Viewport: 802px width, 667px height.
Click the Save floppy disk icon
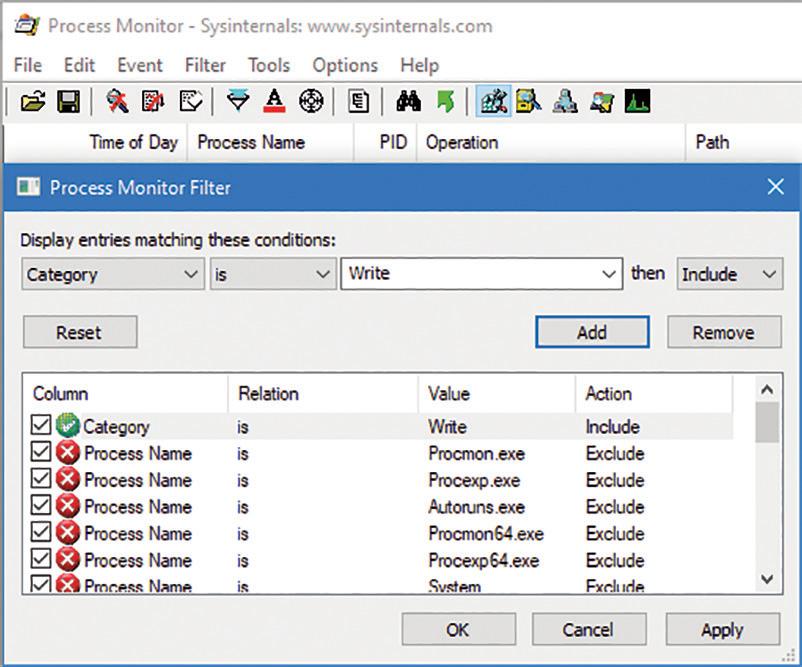pyautogui.click(x=68, y=101)
